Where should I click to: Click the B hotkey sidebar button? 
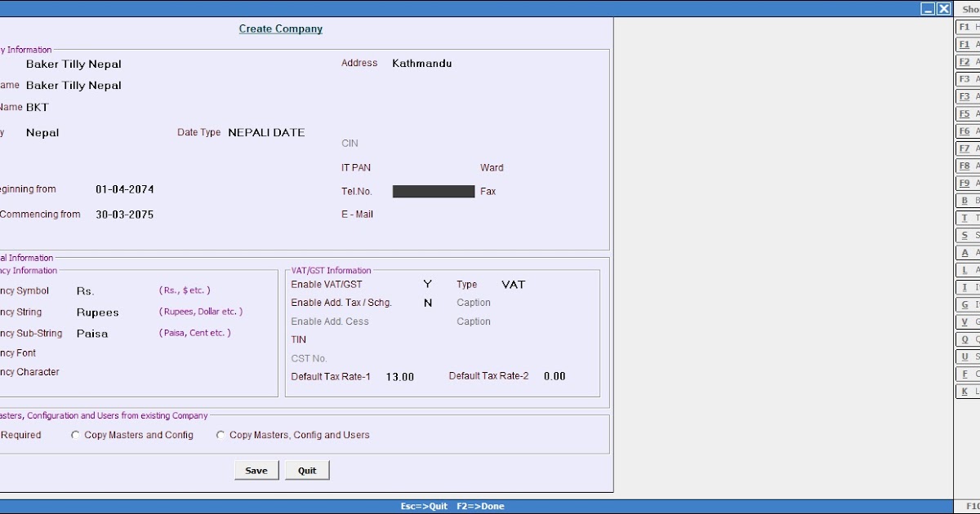click(x=968, y=201)
